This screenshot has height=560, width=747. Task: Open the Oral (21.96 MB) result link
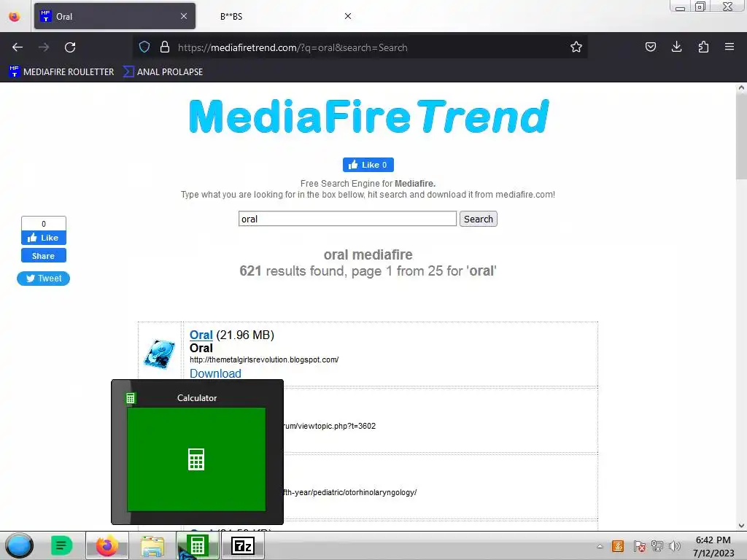click(x=201, y=335)
